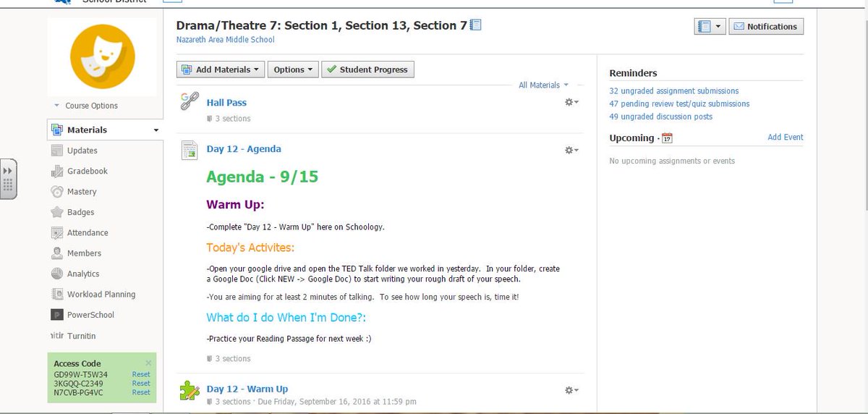Click the Student Progress button

[x=367, y=69]
